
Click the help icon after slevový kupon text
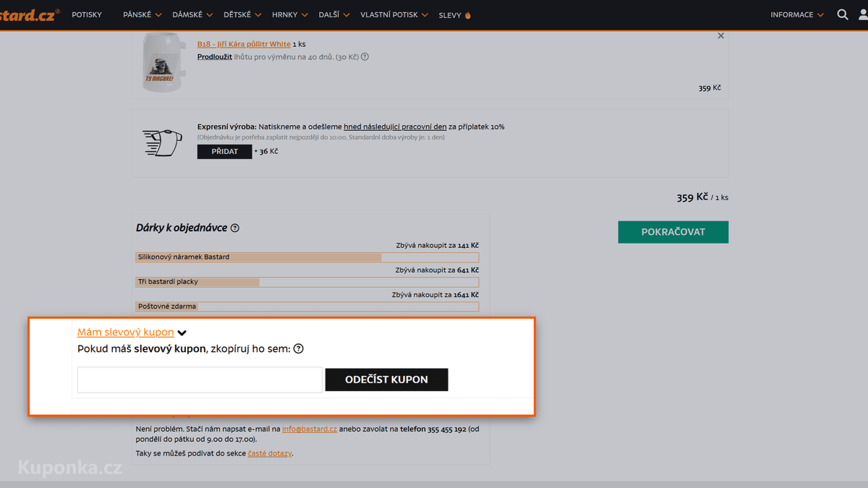click(298, 348)
